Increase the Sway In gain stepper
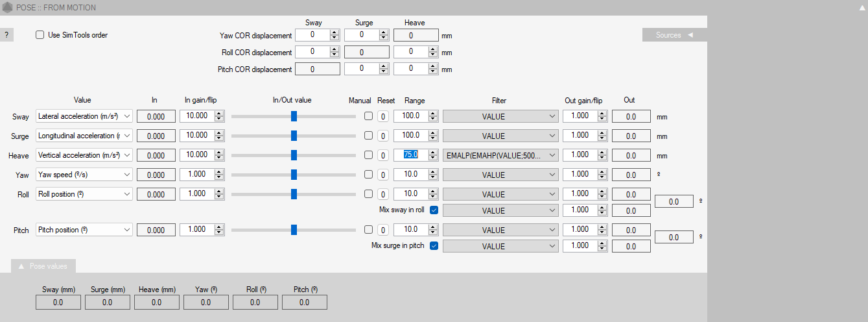 [x=219, y=114]
